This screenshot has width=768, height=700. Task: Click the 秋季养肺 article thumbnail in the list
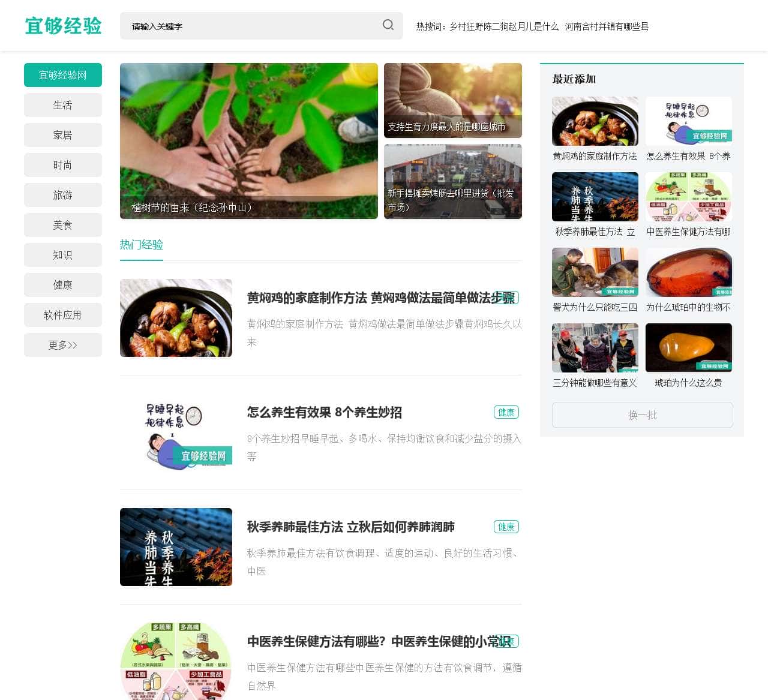tap(176, 547)
